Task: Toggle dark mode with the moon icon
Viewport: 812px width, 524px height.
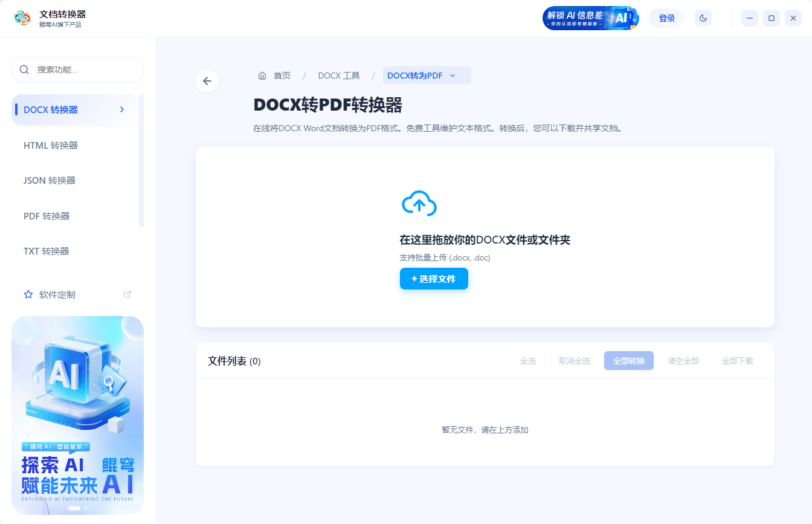Action: (703, 18)
